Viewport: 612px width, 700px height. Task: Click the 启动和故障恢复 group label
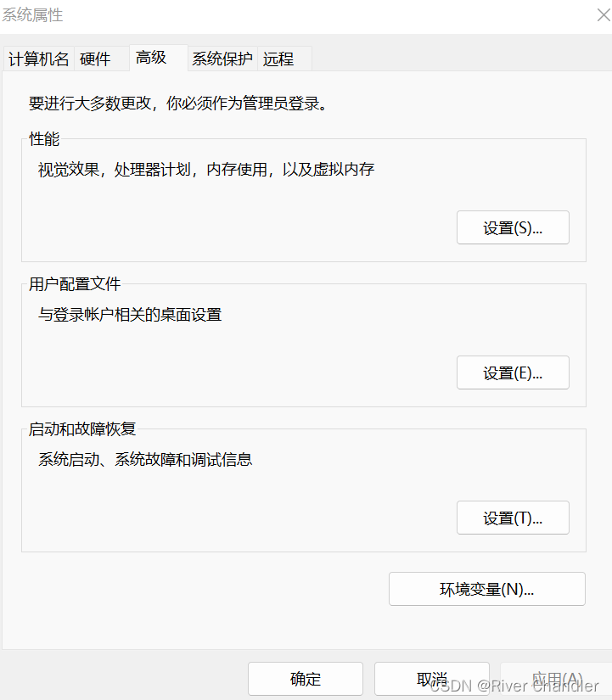pyautogui.click(x=82, y=429)
